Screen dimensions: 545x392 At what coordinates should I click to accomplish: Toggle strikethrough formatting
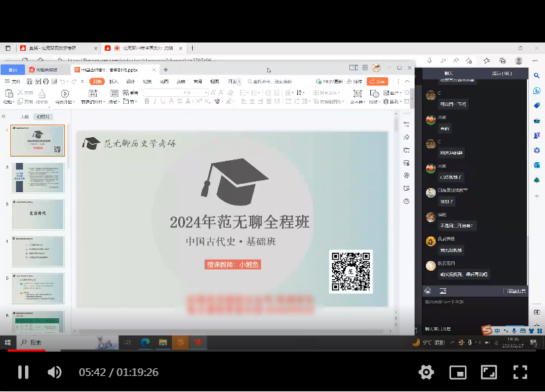(180, 101)
